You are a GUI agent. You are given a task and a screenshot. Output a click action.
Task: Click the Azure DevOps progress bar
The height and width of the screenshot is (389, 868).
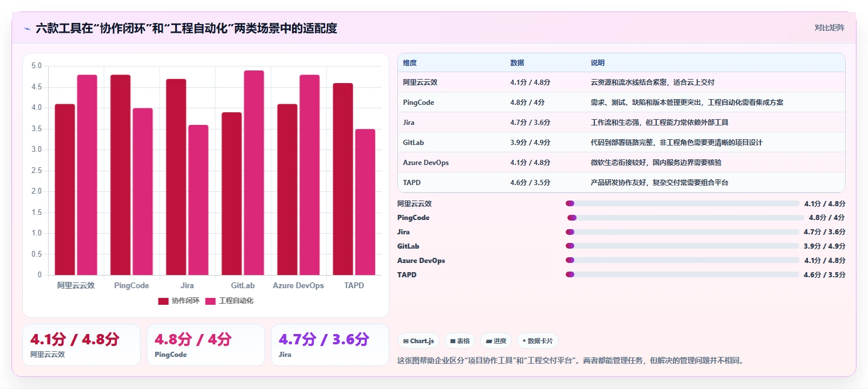click(x=682, y=260)
